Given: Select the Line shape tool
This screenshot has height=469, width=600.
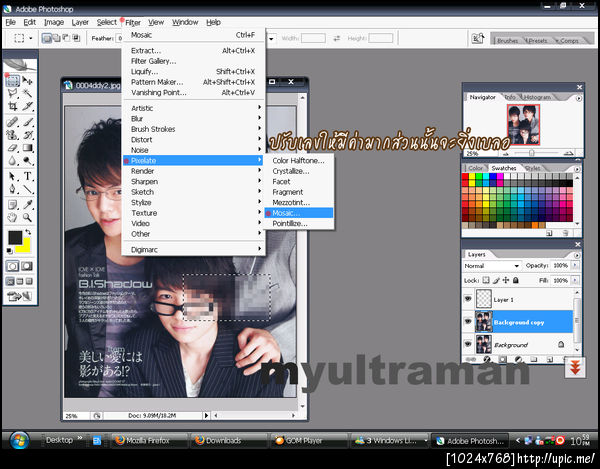Looking at the screenshot, I should (28, 189).
